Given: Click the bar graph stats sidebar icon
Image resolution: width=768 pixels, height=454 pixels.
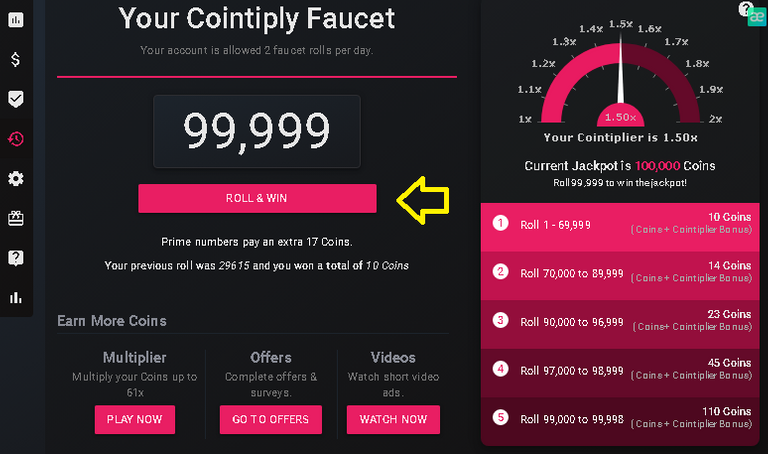Looking at the screenshot, I should pyautogui.click(x=16, y=297).
